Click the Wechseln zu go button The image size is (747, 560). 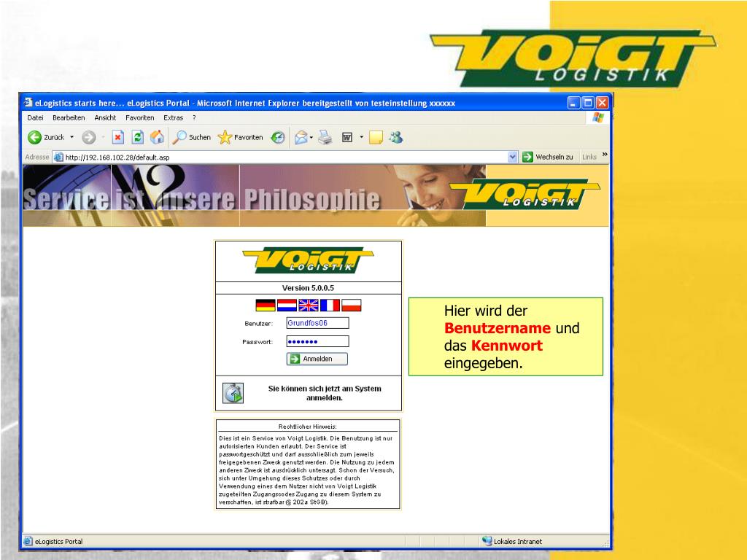(548, 157)
